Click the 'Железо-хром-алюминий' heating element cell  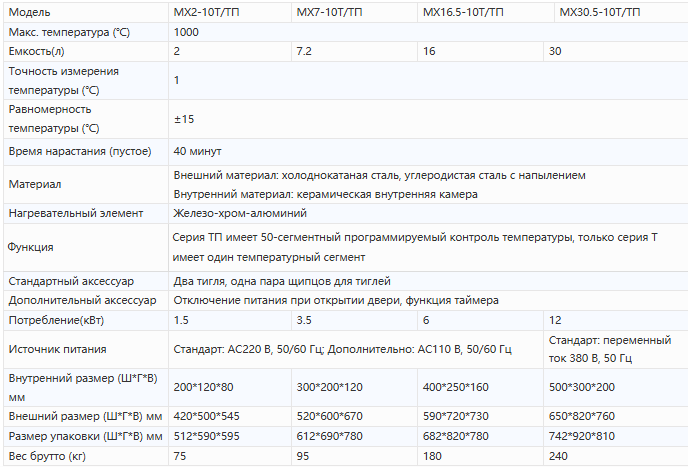(240, 213)
